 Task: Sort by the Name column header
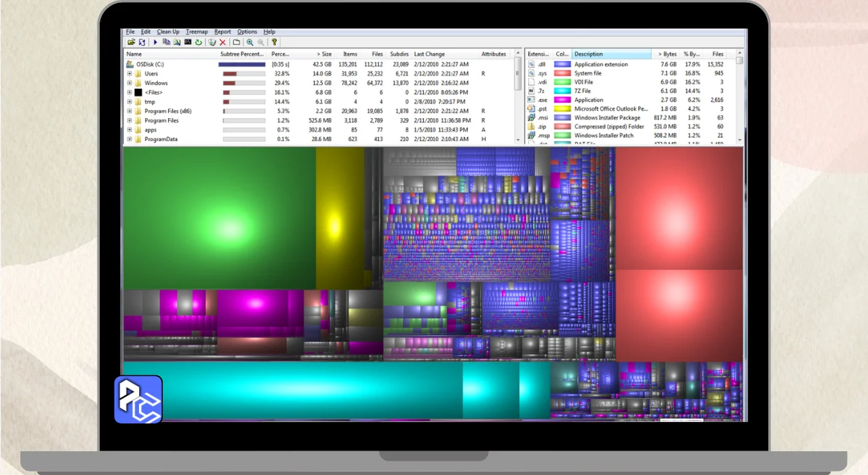point(170,54)
